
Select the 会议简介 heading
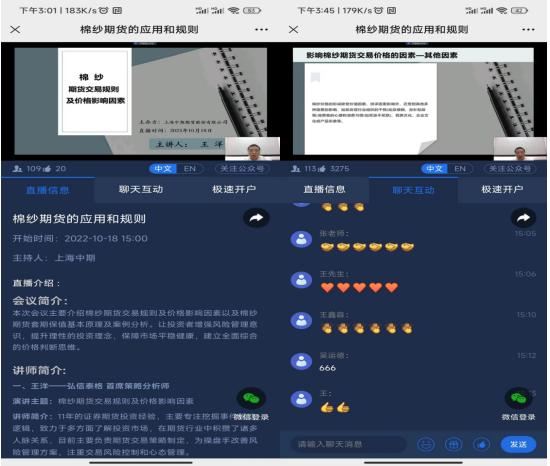[40, 300]
